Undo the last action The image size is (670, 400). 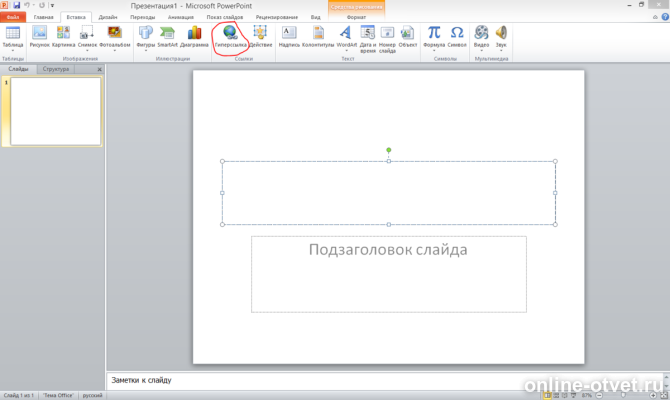27,5
